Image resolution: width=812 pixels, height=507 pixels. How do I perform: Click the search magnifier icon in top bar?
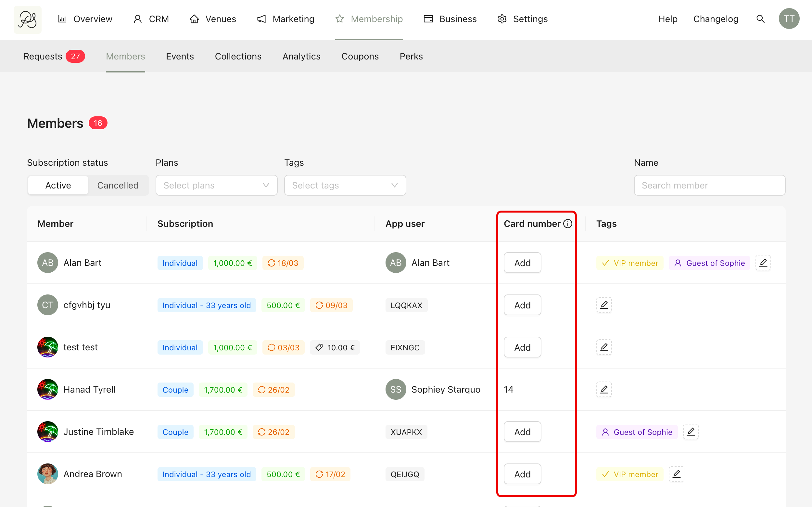[760, 19]
